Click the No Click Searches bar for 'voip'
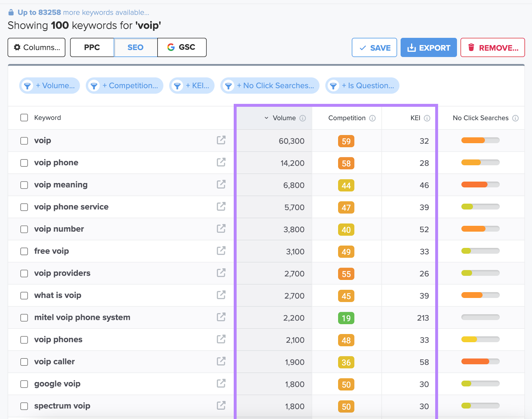This screenshot has width=532, height=419. pos(480,140)
